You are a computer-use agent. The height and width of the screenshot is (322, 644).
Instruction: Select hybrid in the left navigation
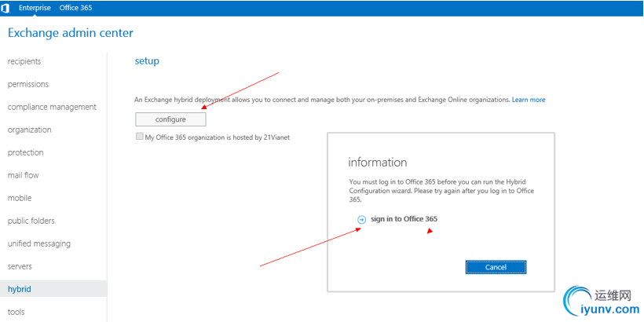pyautogui.click(x=53, y=289)
